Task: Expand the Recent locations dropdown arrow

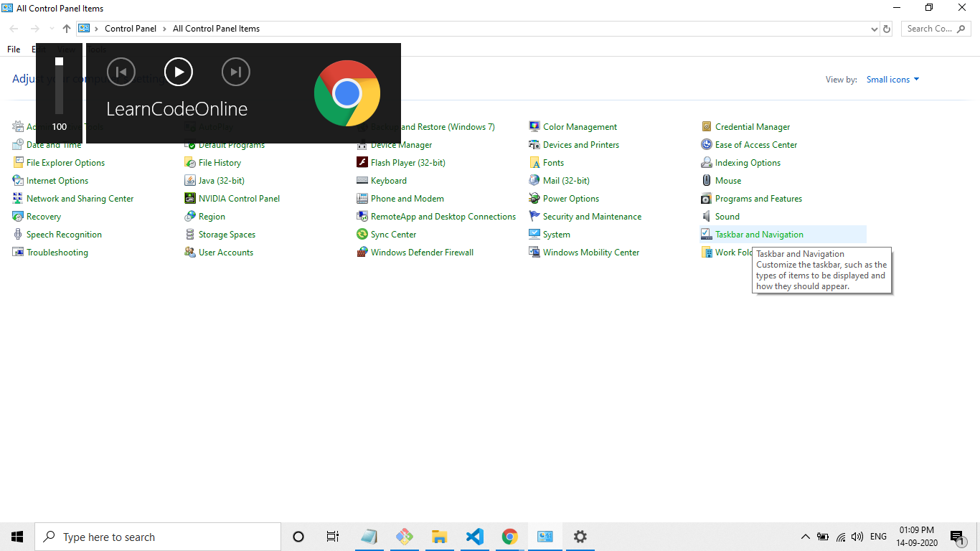Action: [52, 29]
